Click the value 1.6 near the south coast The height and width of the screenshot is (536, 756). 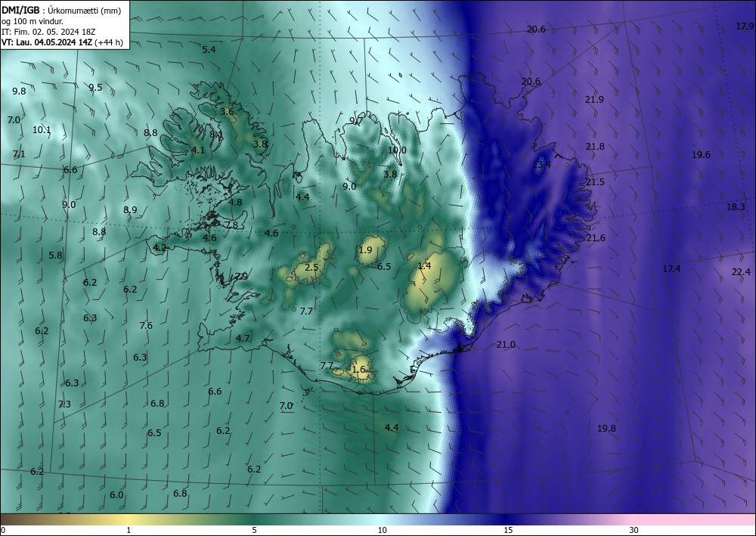pos(358,370)
